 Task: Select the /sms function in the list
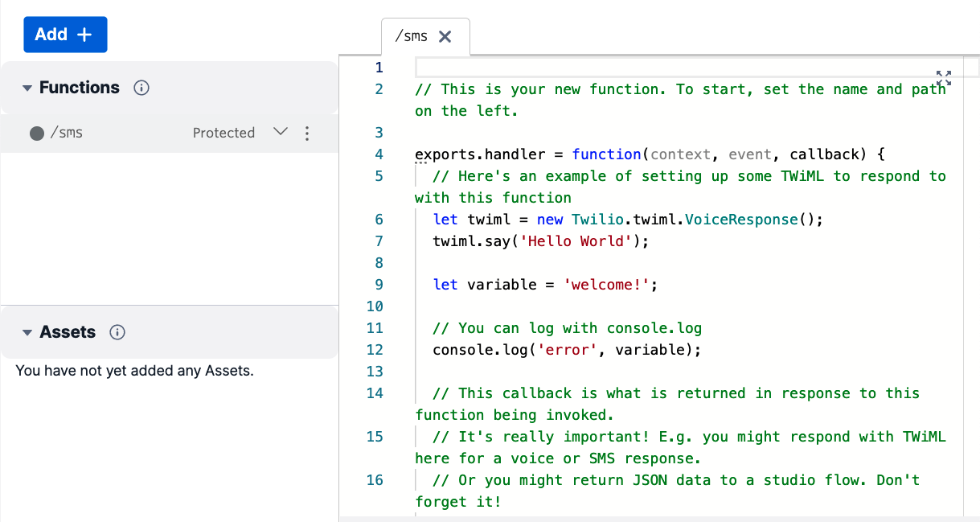click(x=67, y=134)
